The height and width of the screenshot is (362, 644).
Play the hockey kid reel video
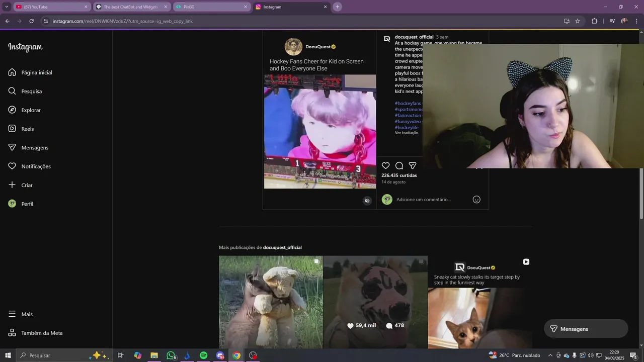(x=320, y=132)
